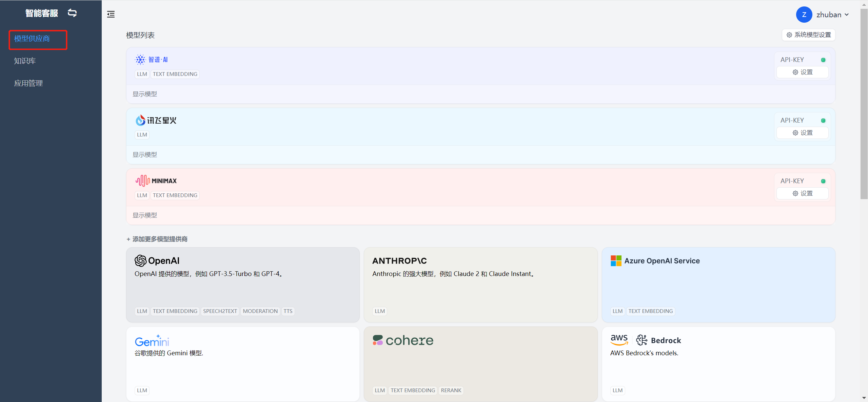This screenshot has height=402, width=868.
Task: Open 设置 for 智谱·AI provider
Action: [803, 72]
